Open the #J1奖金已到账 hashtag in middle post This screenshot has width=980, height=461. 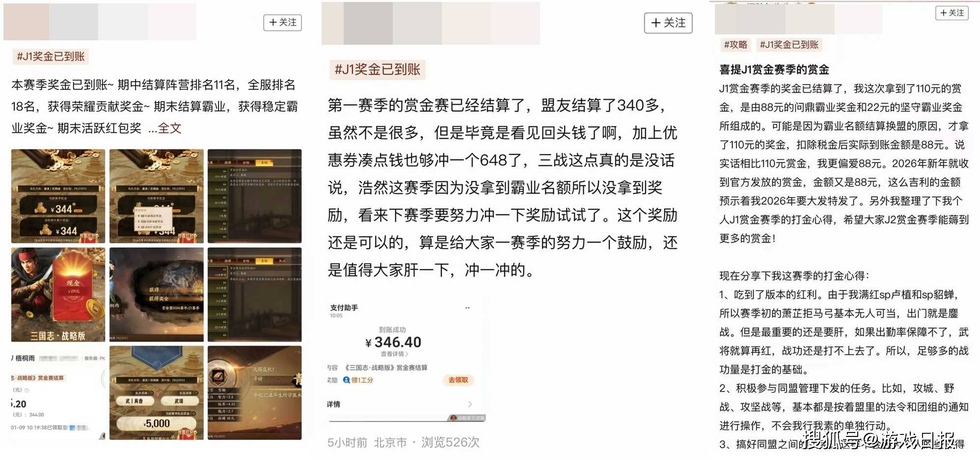point(377,69)
